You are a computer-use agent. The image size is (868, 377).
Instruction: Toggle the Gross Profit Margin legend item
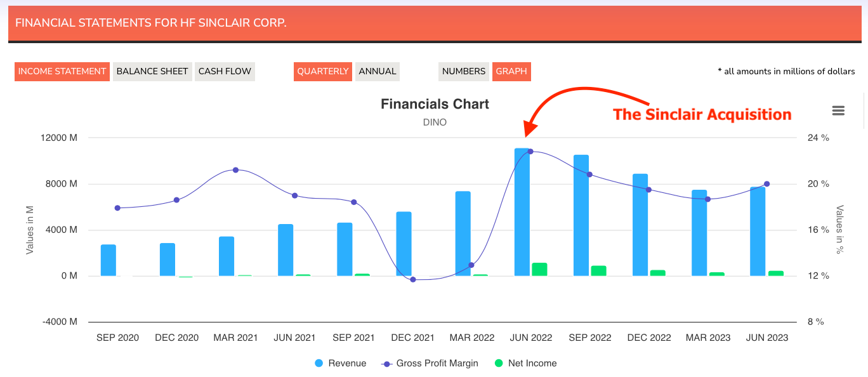point(437,362)
